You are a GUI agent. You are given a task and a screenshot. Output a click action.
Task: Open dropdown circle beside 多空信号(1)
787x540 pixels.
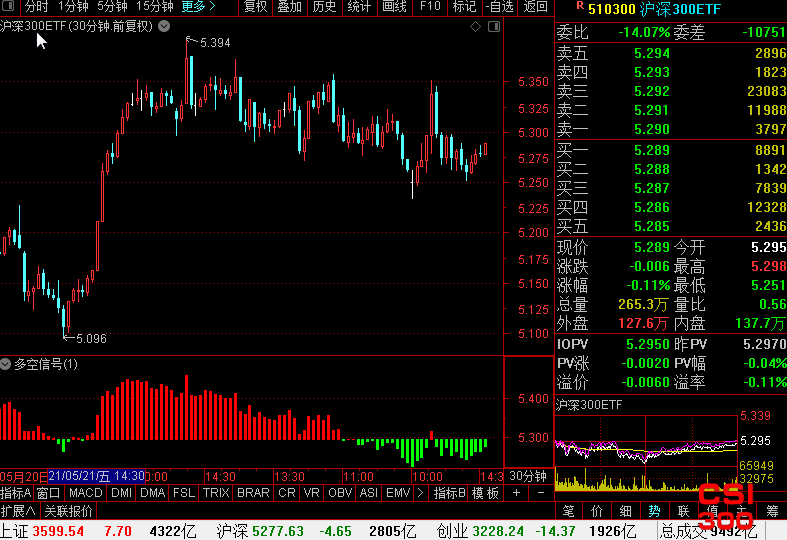6,364
